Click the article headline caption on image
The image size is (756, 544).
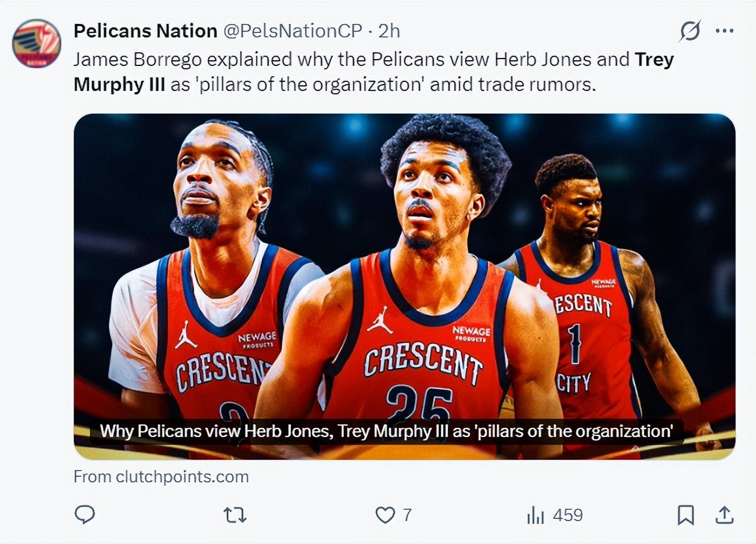pyautogui.click(x=387, y=431)
